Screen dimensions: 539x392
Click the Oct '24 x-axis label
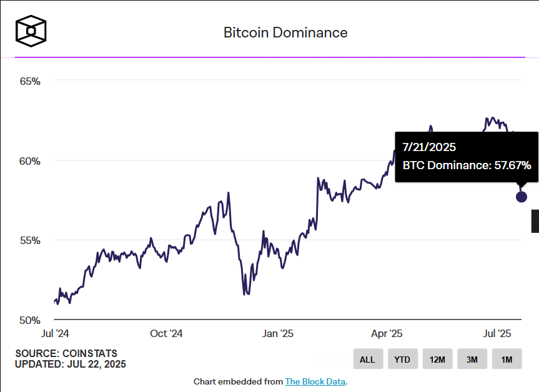pos(166,334)
